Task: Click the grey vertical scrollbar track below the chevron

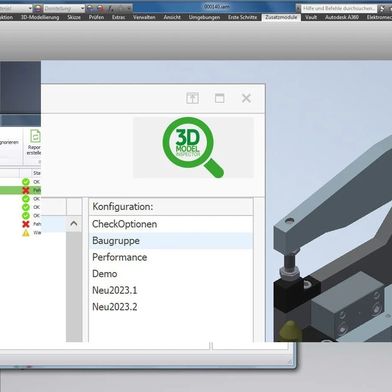Action: 74,287
